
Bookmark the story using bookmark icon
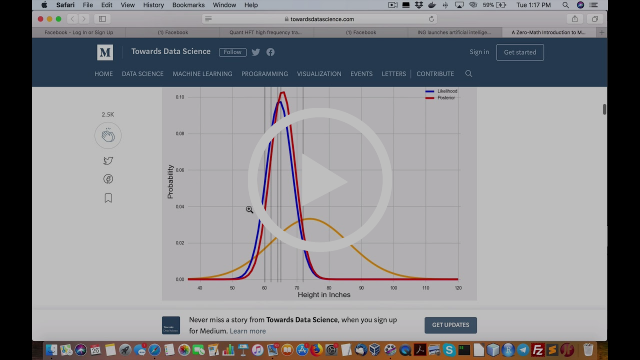click(x=108, y=198)
